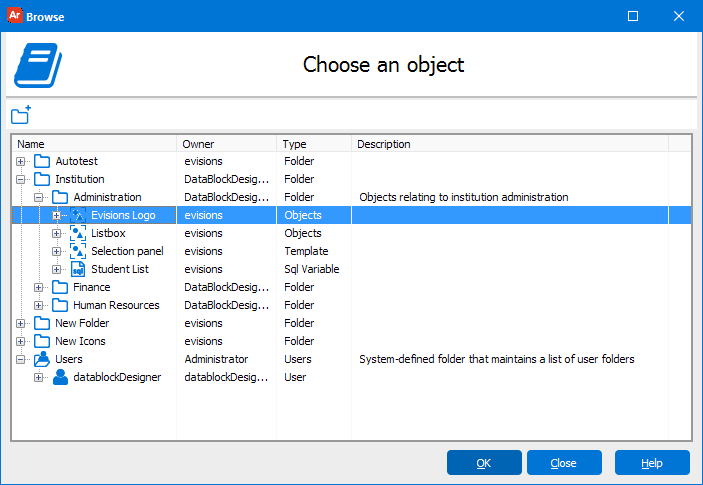
Task: Click the Close button
Action: click(564, 463)
